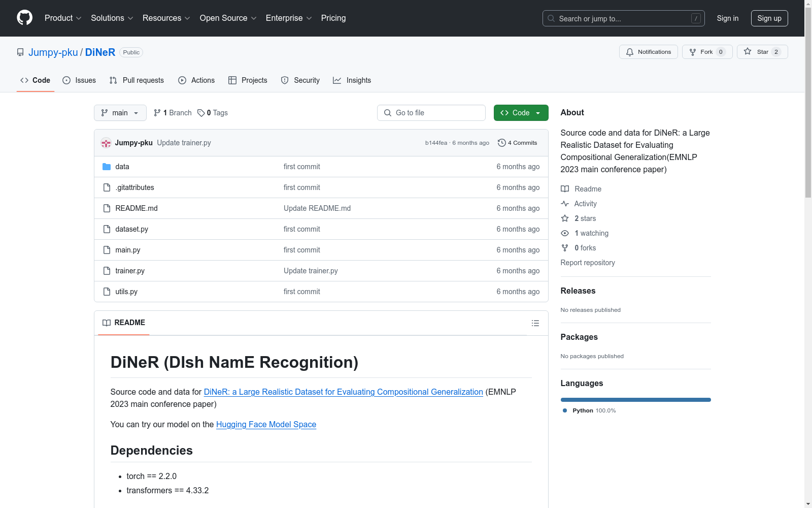This screenshot has height=508, width=812.
Task: View 0 Tags
Action: (213, 113)
